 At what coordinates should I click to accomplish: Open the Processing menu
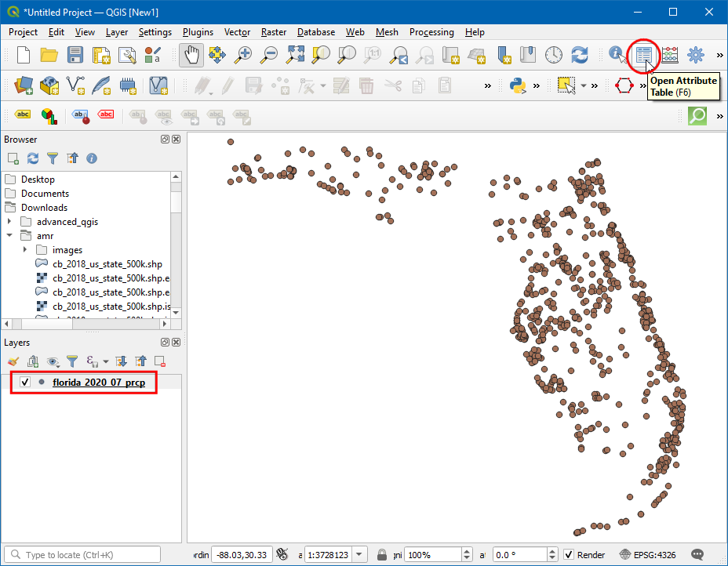click(431, 32)
